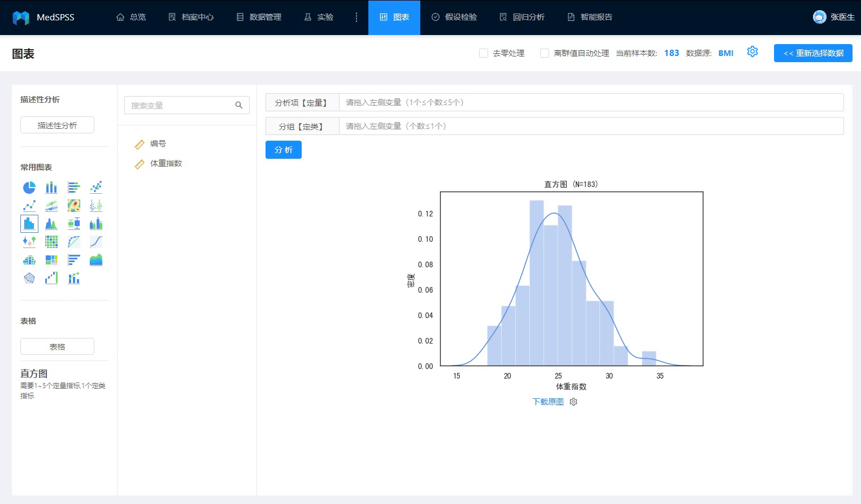
Task: Pick the radar chart icon
Action: tap(29, 278)
